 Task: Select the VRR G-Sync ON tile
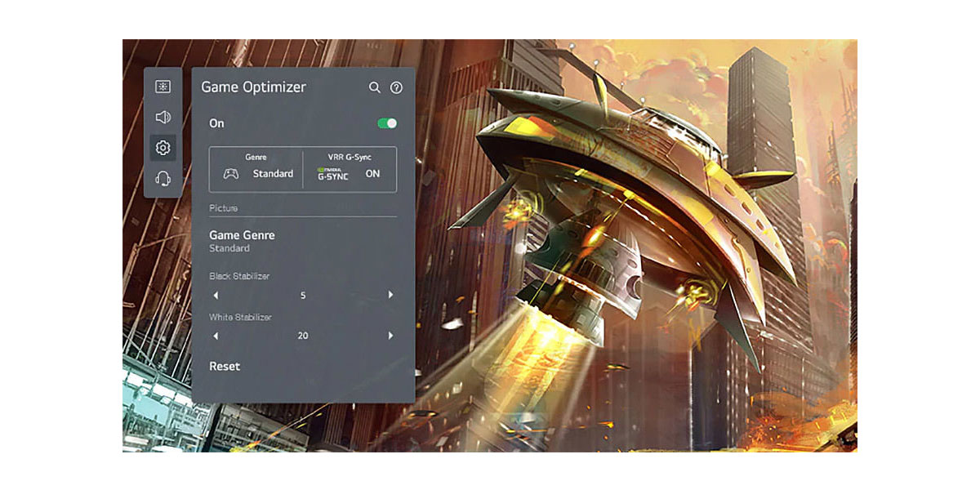[350, 169]
